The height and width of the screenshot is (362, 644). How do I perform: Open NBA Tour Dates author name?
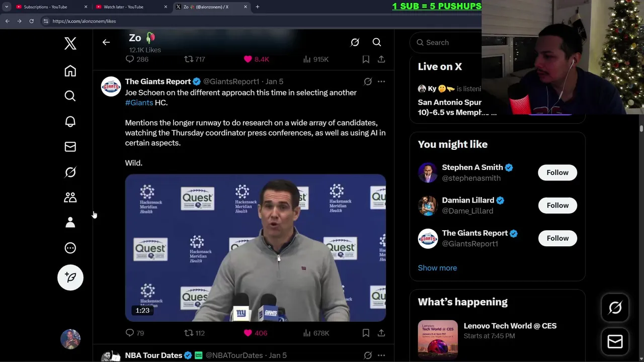point(153,355)
